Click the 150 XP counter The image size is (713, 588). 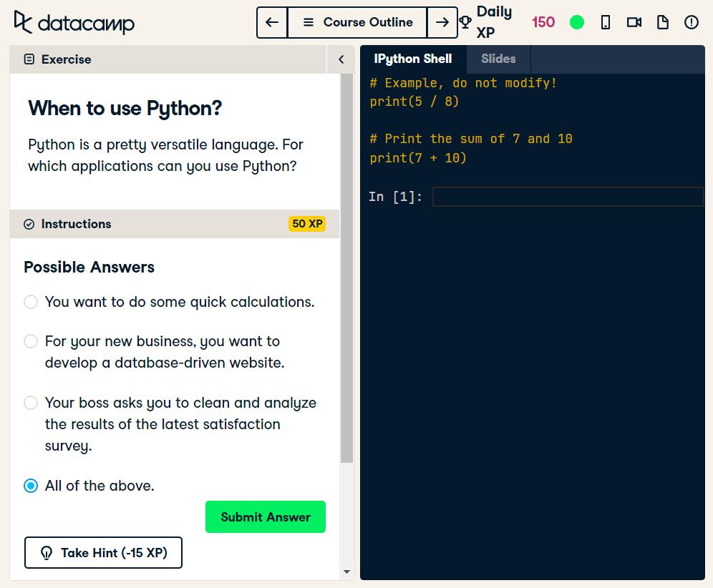click(x=543, y=22)
